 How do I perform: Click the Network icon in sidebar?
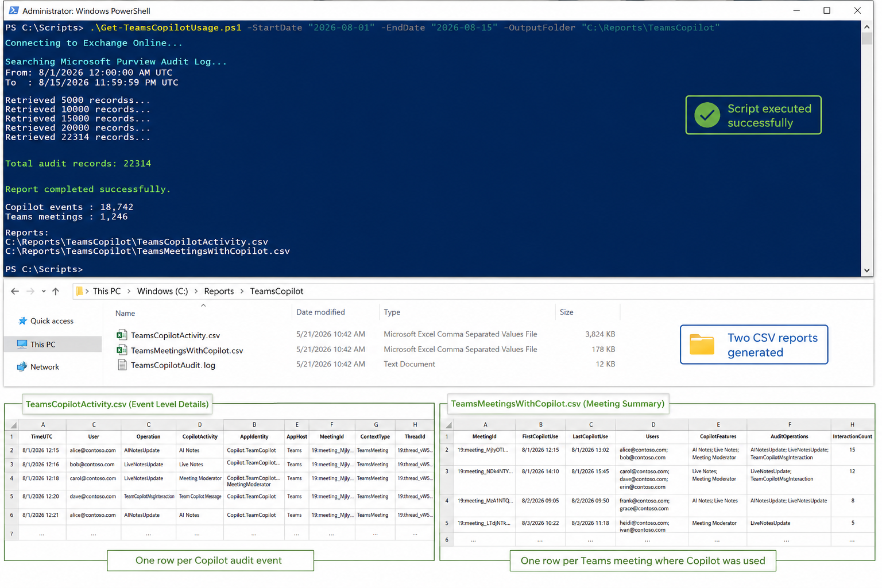coord(22,367)
